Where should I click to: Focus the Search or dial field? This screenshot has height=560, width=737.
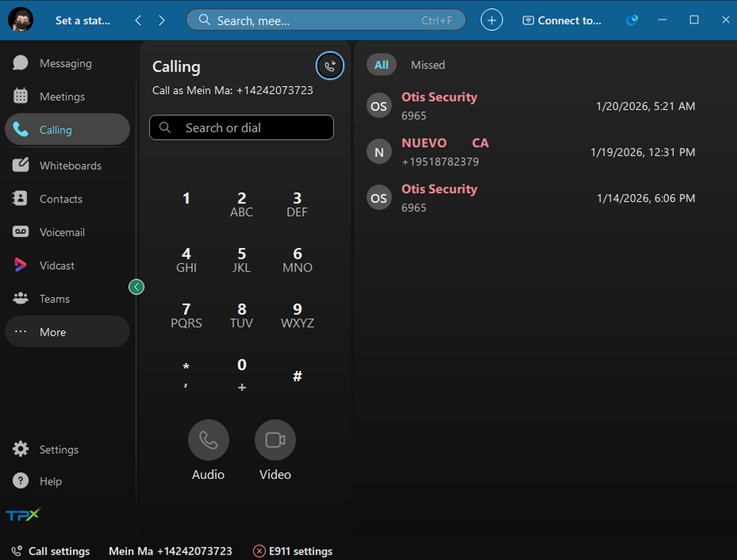(242, 127)
